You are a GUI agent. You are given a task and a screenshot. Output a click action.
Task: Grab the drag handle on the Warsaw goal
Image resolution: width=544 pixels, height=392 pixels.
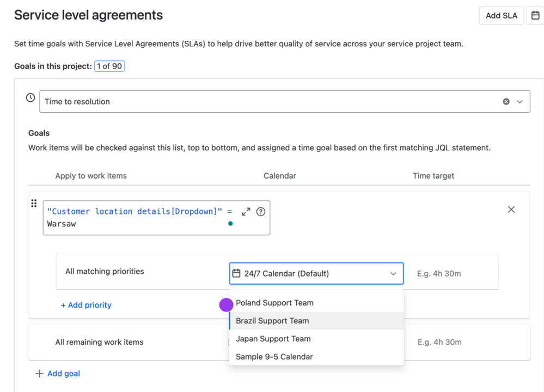(x=33, y=203)
